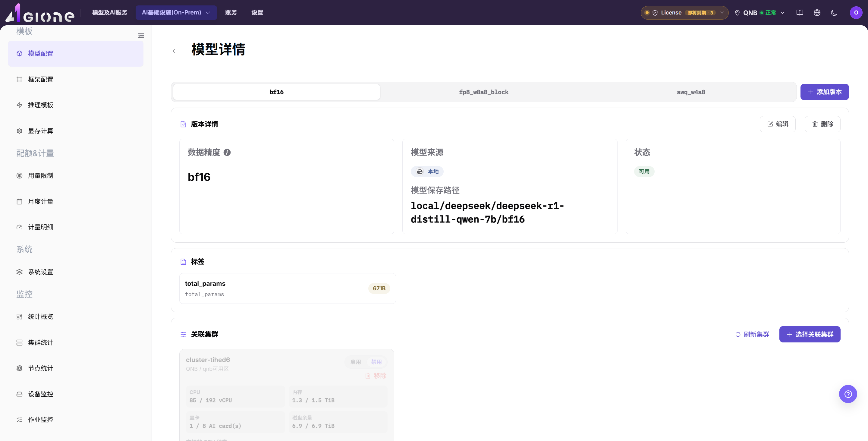The image size is (868, 441).
Task: Open the documentation book icon
Action: point(800,13)
